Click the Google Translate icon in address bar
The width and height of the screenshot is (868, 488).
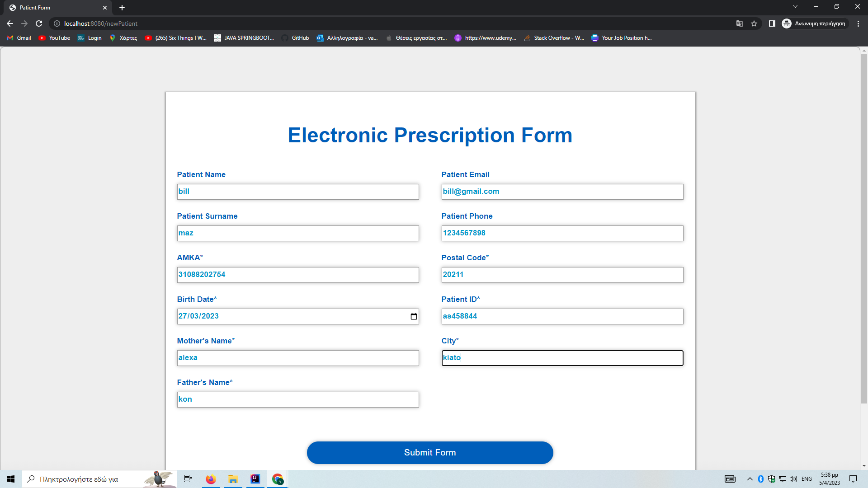click(740, 23)
